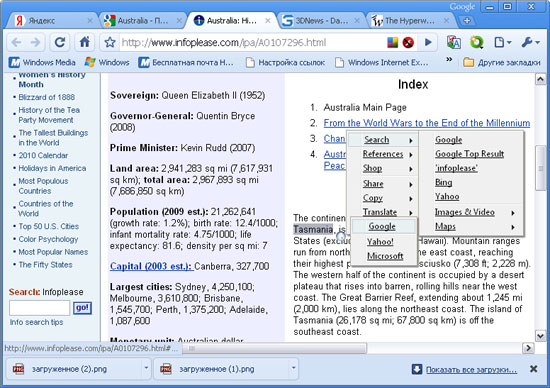
Task: Reload the page with the refresh icon
Action: pos(60,42)
